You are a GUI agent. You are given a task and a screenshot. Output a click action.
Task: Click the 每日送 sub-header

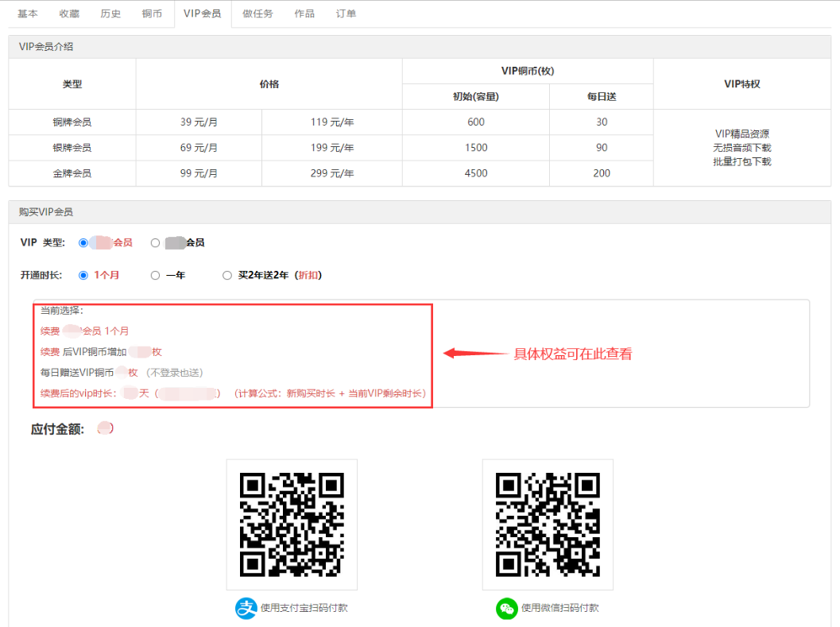click(x=602, y=97)
